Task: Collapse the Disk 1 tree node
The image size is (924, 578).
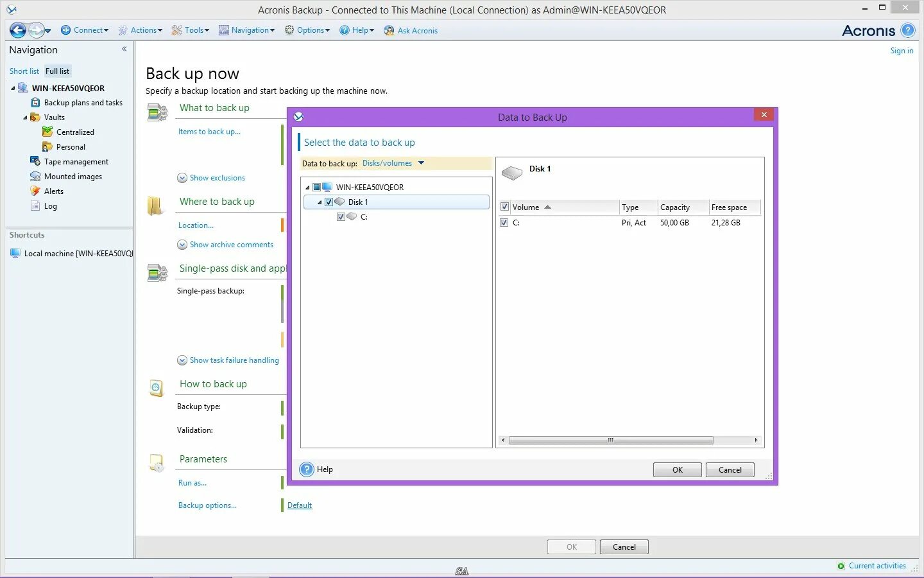Action: (320, 202)
